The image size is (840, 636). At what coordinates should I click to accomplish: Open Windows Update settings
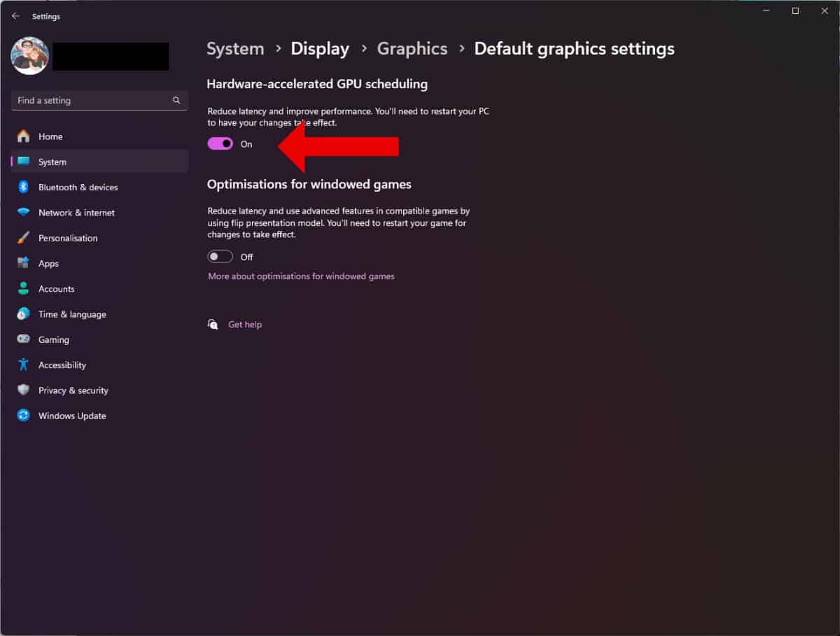tap(72, 415)
